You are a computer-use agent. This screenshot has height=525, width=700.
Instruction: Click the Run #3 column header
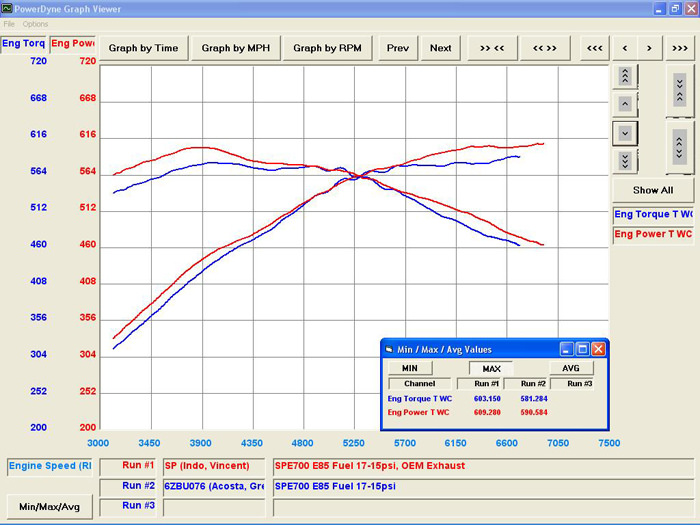coord(573,383)
